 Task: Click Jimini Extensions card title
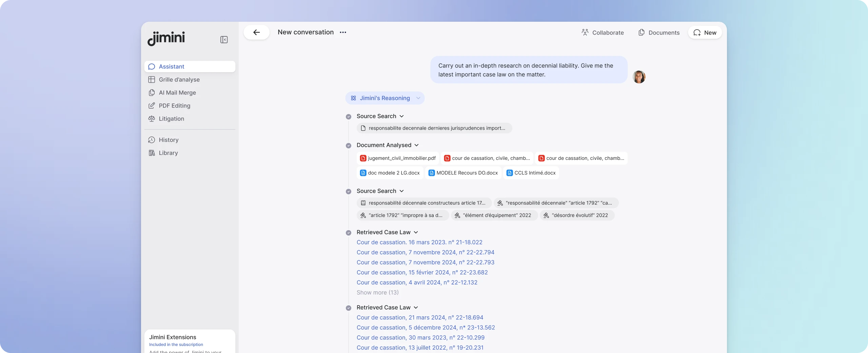pos(173,337)
